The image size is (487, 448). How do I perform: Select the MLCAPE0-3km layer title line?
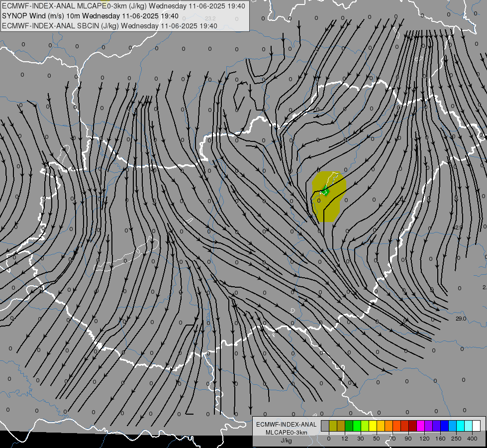123,6
